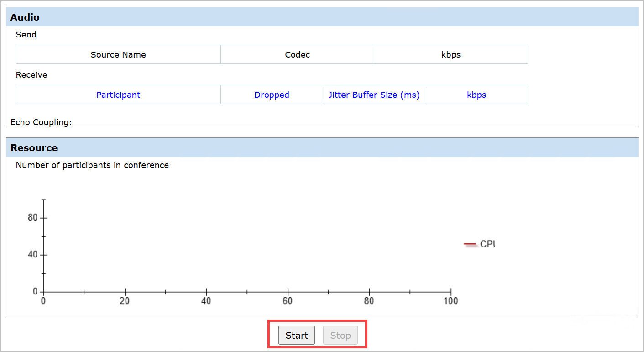Click the Audio section header bar
644x352 pixels.
pos(322,17)
